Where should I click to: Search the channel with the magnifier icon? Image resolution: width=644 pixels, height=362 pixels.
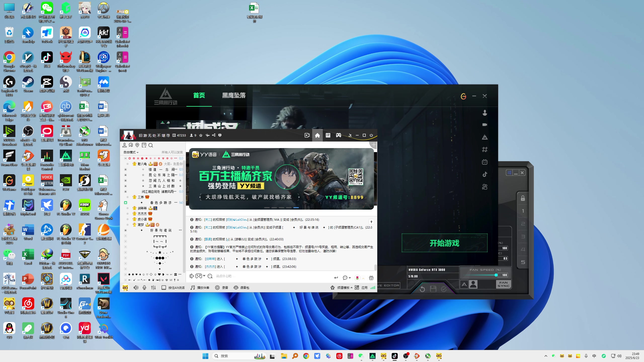click(x=151, y=145)
